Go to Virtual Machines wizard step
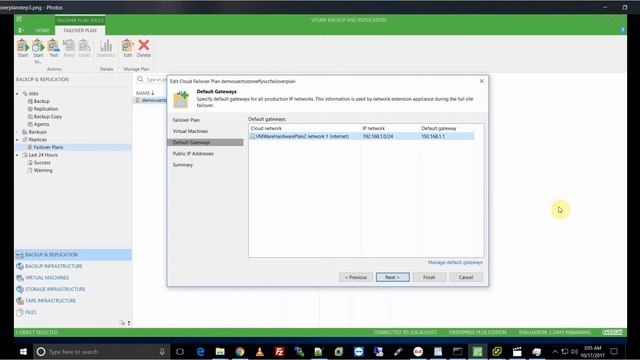The height and width of the screenshot is (360, 640). coord(190,131)
